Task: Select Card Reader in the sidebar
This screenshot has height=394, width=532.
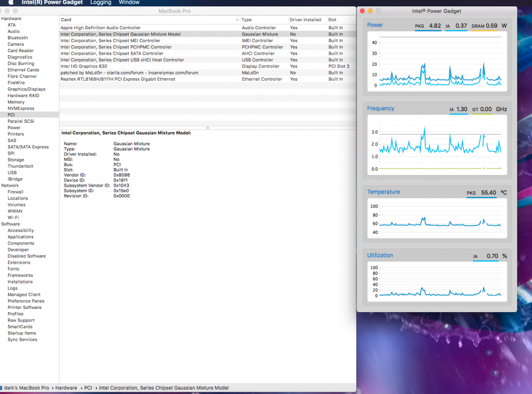Action: pyautogui.click(x=21, y=51)
